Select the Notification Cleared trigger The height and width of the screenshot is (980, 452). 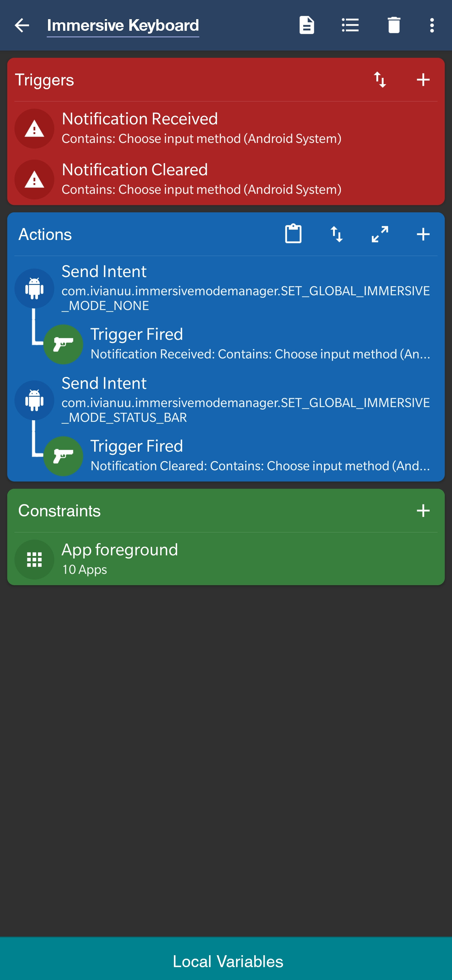click(x=202, y=179)
